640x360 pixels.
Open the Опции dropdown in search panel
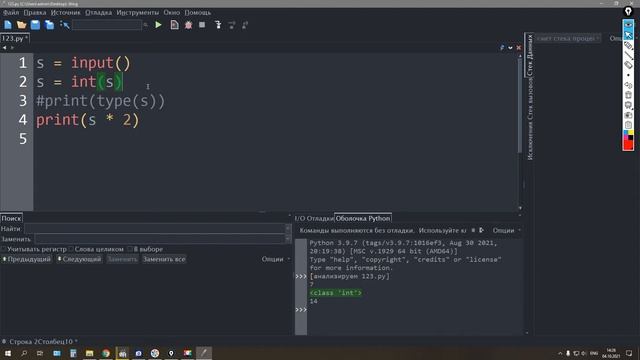[276, 259]
